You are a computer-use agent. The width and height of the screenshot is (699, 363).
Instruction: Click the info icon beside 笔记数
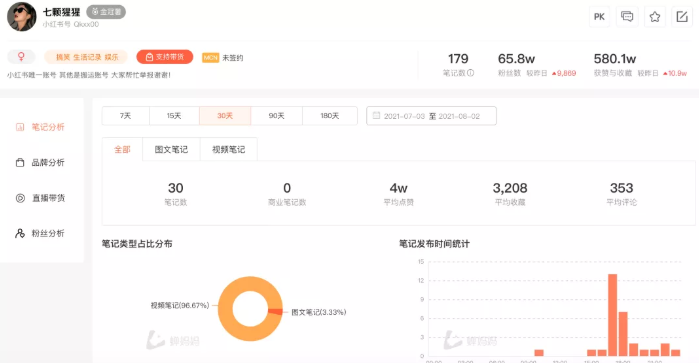470,73
